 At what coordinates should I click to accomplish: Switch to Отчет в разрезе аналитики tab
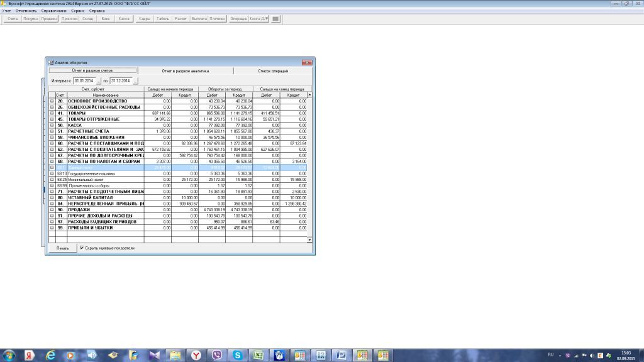pyautogui.click(x=185, y=71)
